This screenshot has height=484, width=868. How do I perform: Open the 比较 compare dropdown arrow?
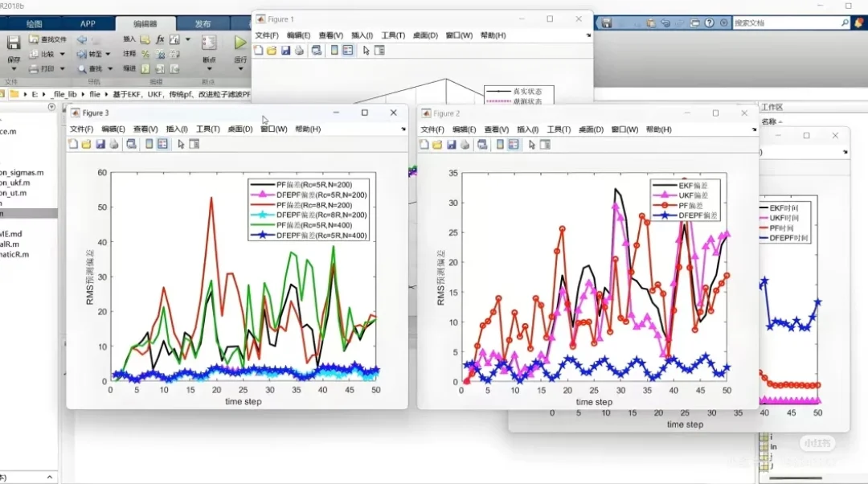[x=62, y=55]
